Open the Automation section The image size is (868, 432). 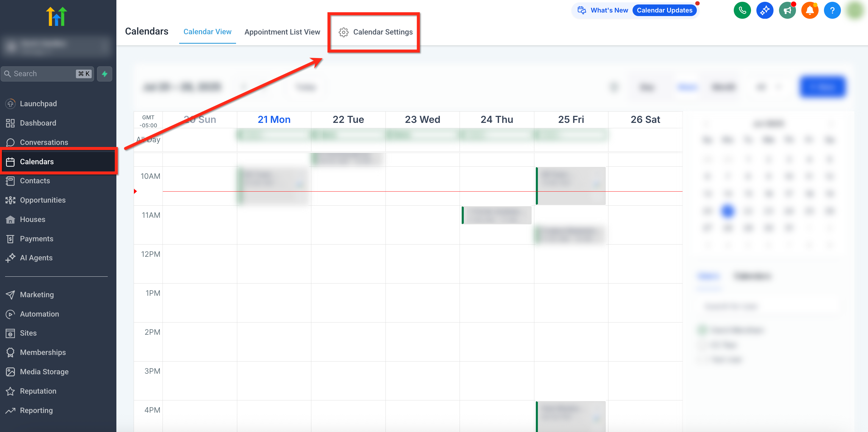point(39,314)
